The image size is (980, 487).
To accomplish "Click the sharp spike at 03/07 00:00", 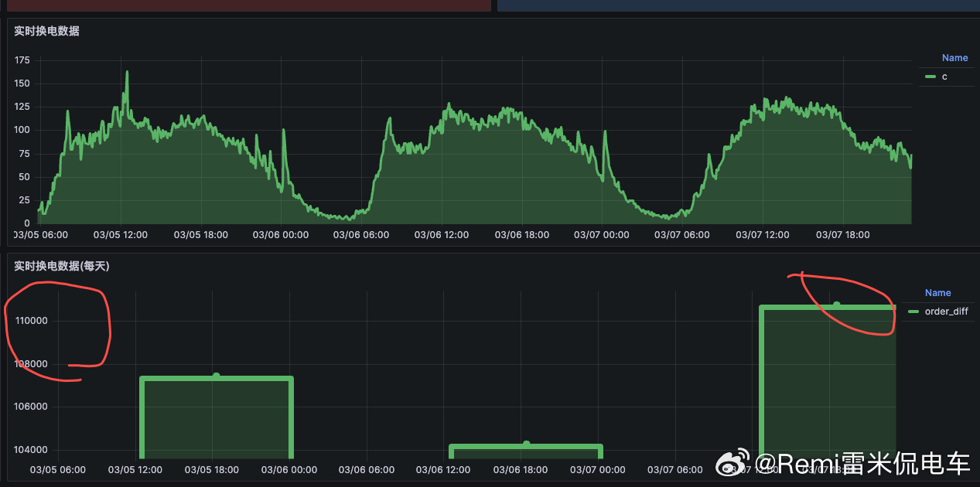I will [x=604, y=132].
